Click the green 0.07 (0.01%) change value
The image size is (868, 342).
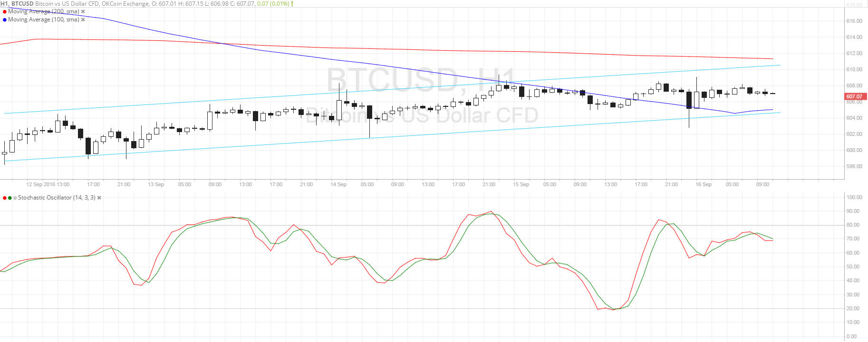[x=273, y=3]
